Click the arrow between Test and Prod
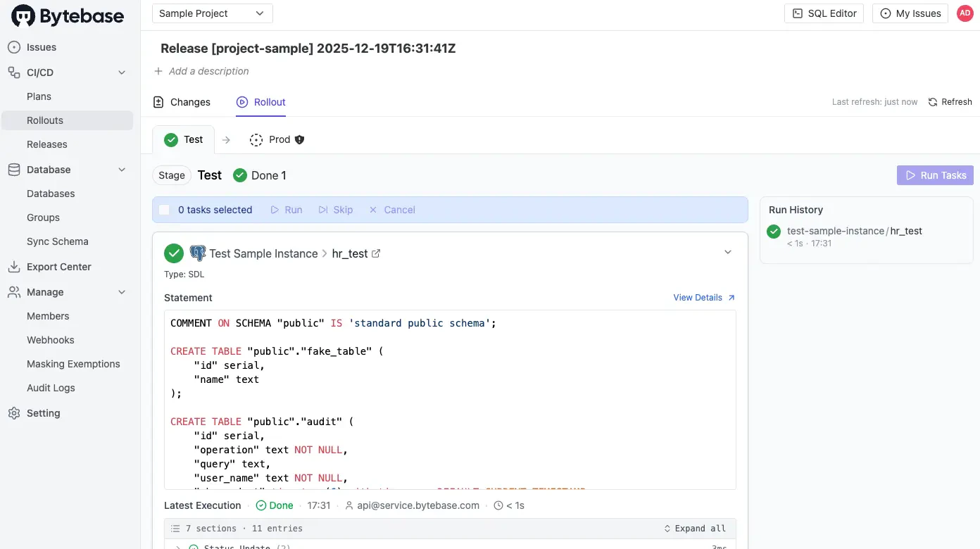 pos(226,140)
